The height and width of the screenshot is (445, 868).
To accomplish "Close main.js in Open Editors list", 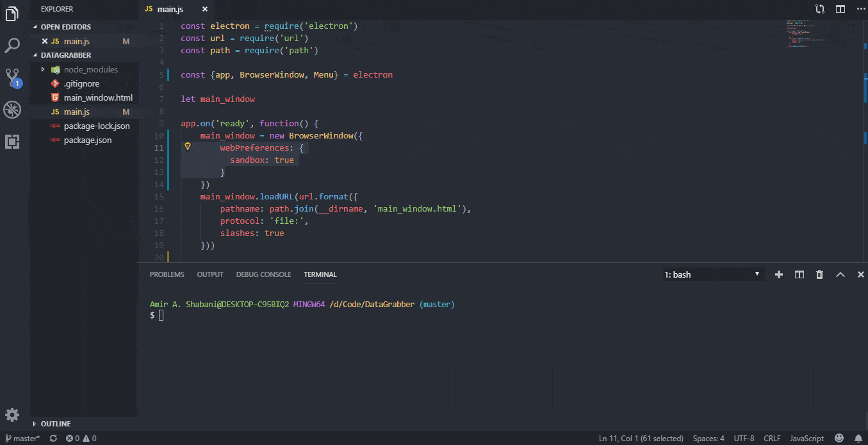I will tap(45, 41).
